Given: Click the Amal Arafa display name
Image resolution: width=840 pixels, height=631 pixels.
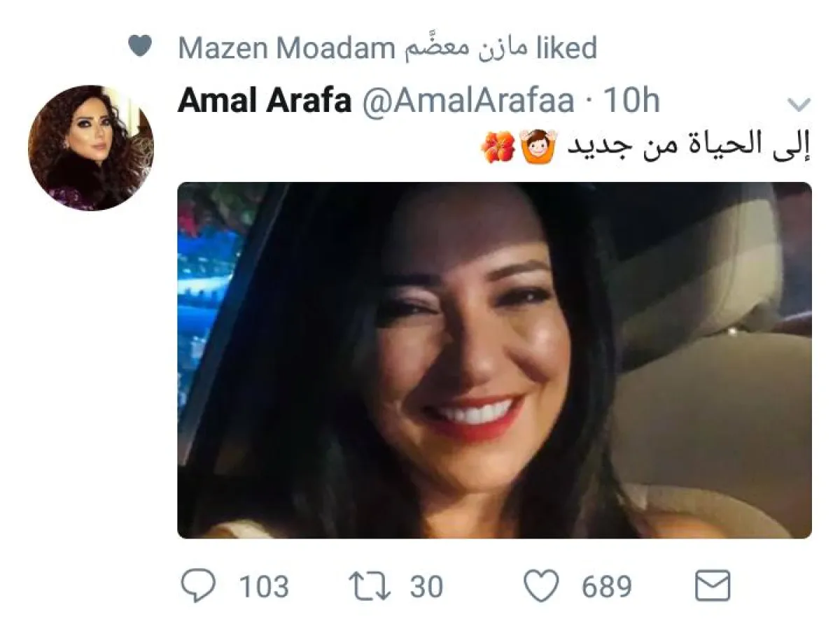Looking at the screenshot, I should [x=265, y=102].
